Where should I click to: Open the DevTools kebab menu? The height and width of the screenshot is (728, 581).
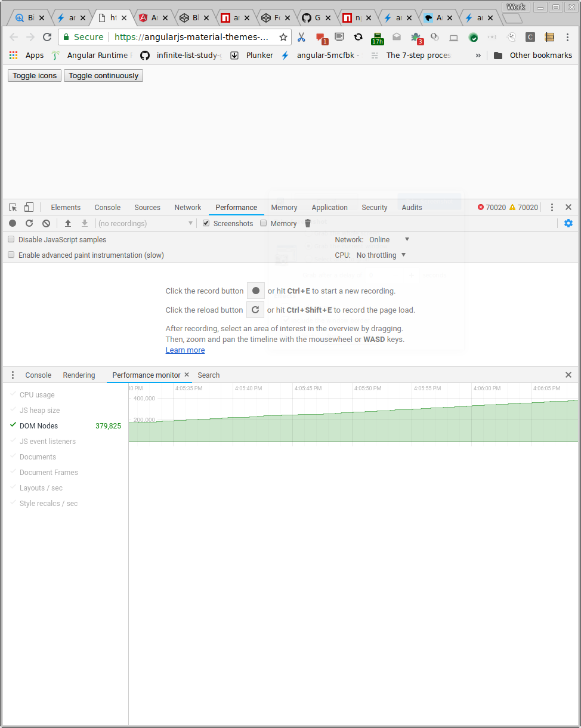(x=552, y=207)
